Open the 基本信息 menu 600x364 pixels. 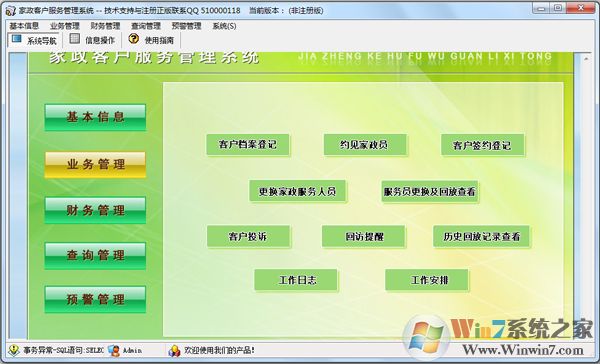click(24, 26)
